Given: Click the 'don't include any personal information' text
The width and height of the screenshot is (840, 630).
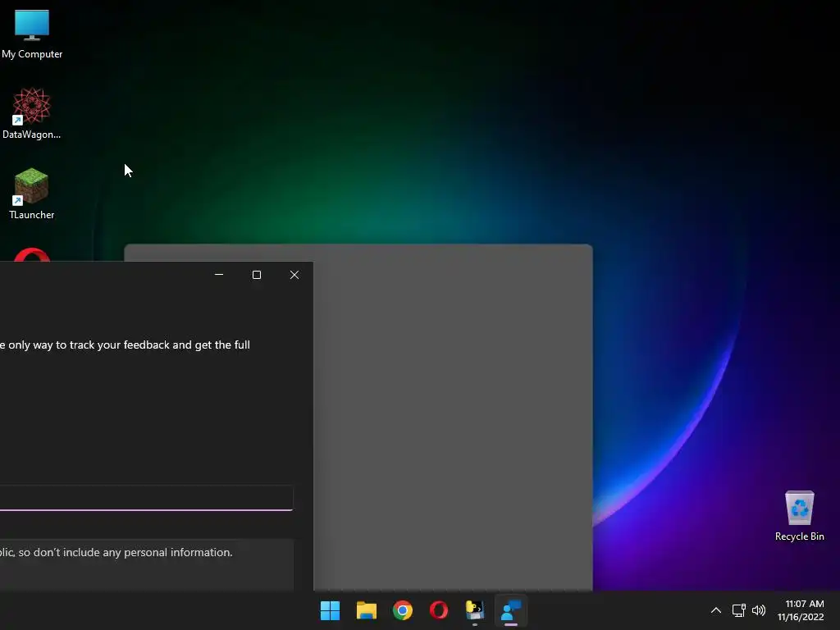Looking at the screenshot, I should [x=133, y=552].
